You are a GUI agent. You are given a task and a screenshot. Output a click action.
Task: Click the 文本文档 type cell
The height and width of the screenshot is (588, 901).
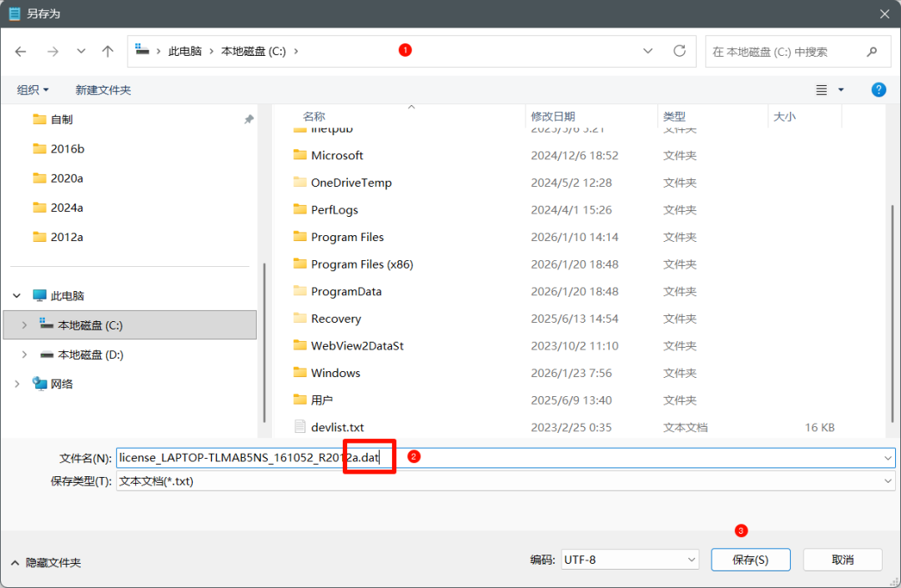(685, 427)
